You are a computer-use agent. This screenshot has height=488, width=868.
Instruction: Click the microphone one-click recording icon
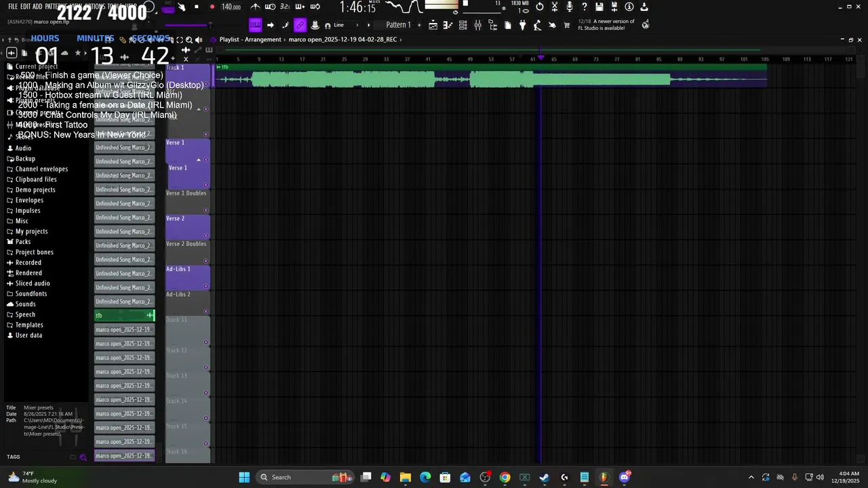tap(570, 7)
